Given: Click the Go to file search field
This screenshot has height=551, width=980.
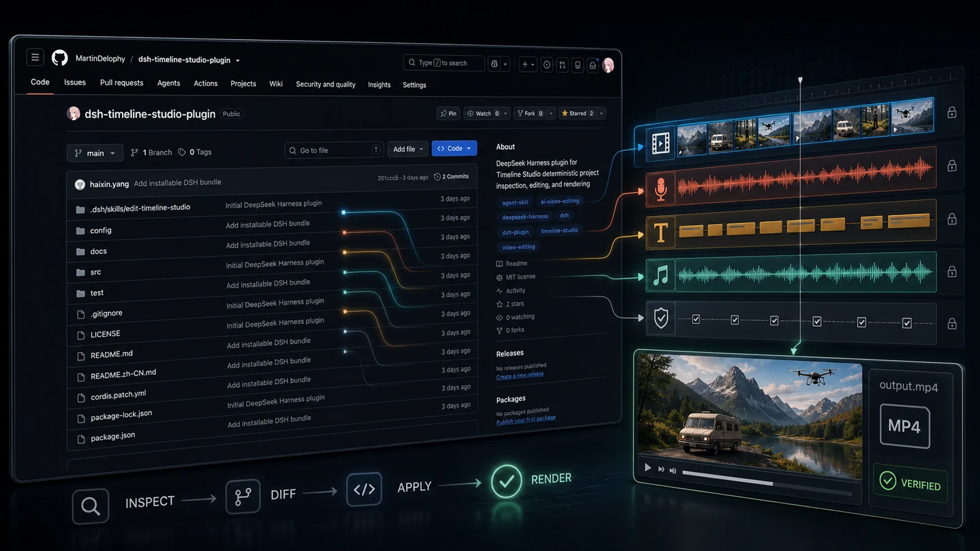Looking at the screenshot, I should [334, 150].
